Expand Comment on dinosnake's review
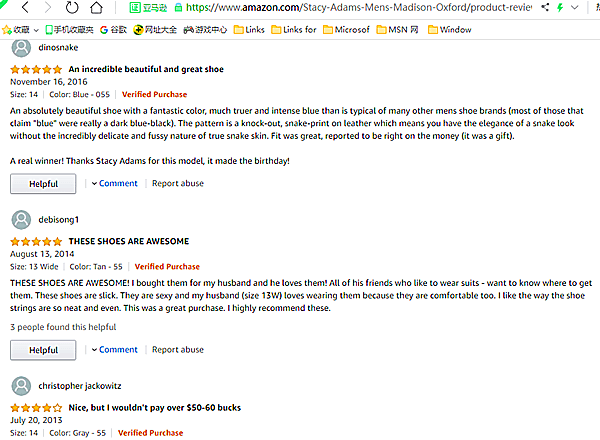This screenshot has width=600, height=440. pyautogui.click(x=117, y=184)
